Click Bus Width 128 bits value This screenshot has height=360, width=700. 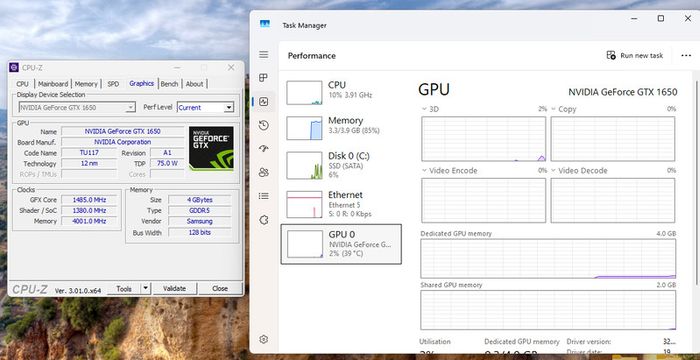[200, 232]
